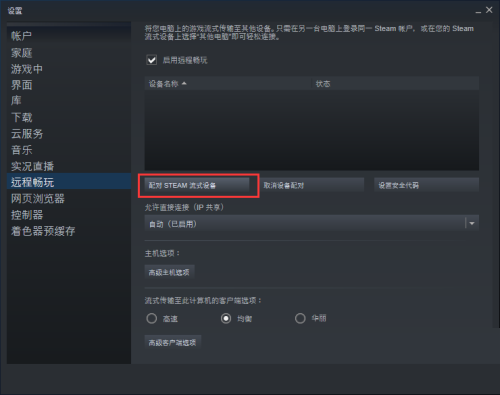
Task: Select the 远程畅玩 sidebar entry
Action: click(69, 182)
